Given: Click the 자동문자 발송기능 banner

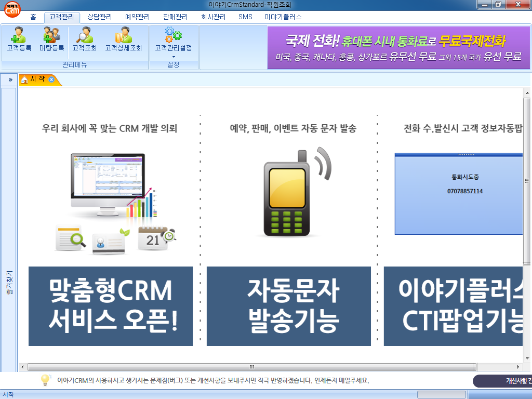Looking at the screenshot, I should coord(289,306).
